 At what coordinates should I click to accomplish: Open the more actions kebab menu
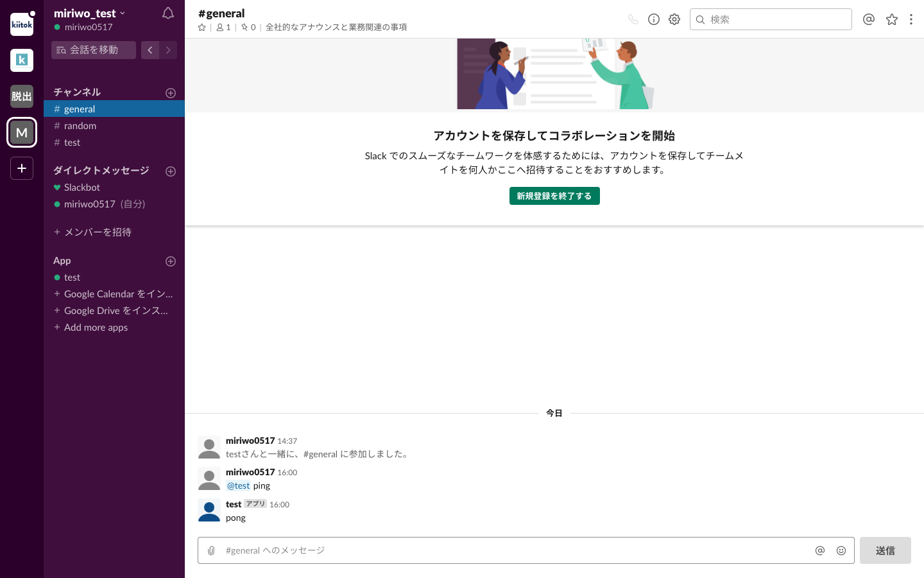pos(911,19)
